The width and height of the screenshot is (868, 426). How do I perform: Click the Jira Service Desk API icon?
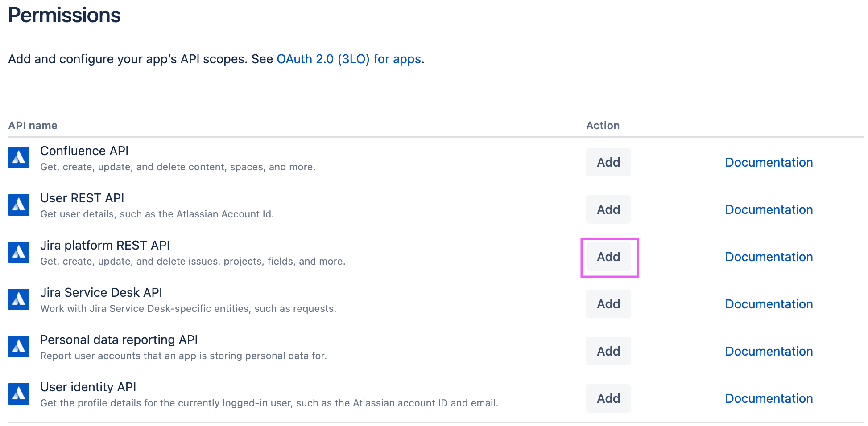click(x=19, y=299)
